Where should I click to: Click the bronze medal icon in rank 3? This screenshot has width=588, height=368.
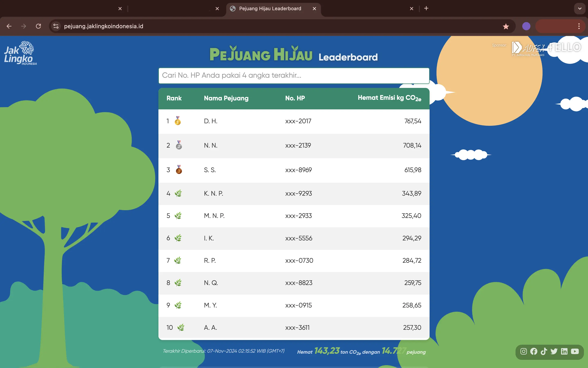(x=179, y=170)
